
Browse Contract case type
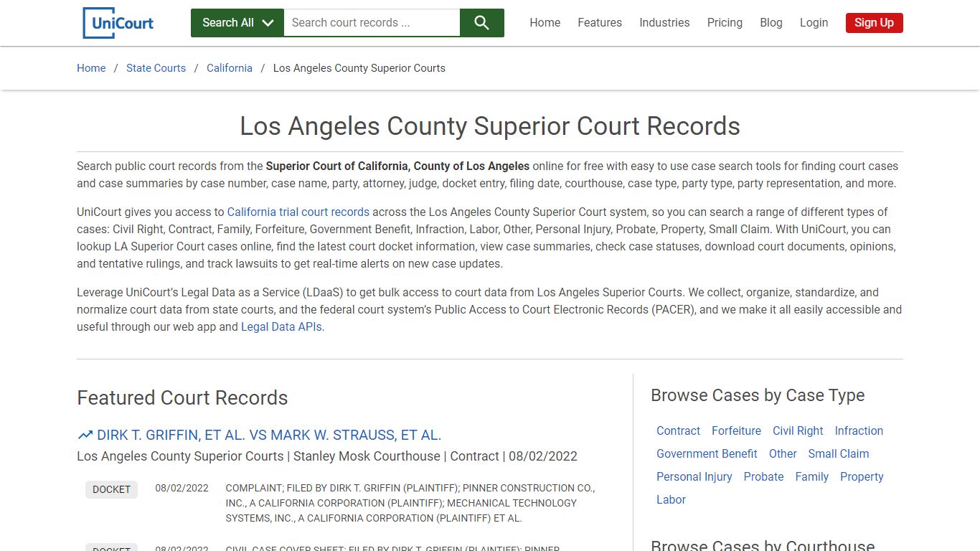(x=678, y=431)
